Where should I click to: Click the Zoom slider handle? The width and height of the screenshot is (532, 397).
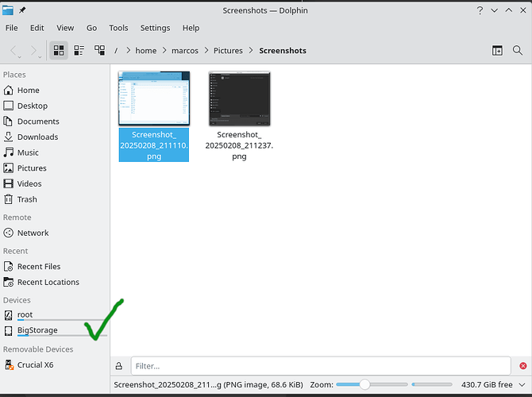click(x=364, y=384)
